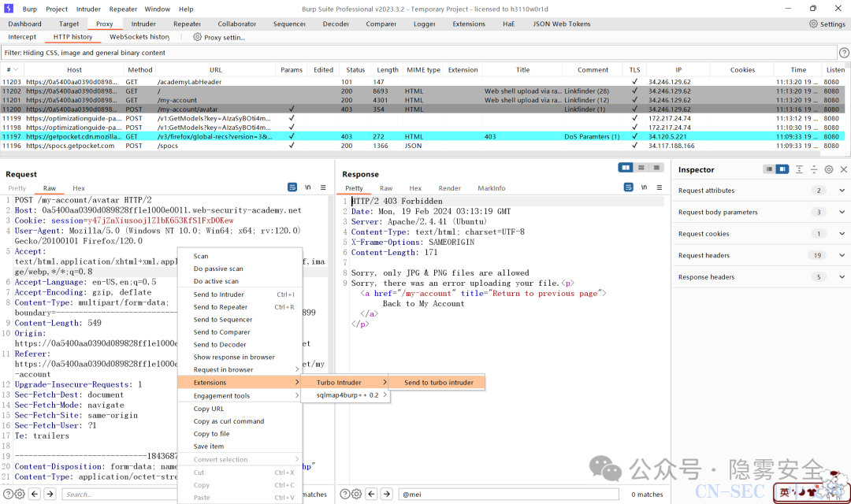
Task: Click the Request search input field
Action: click(x=120, y=495)
